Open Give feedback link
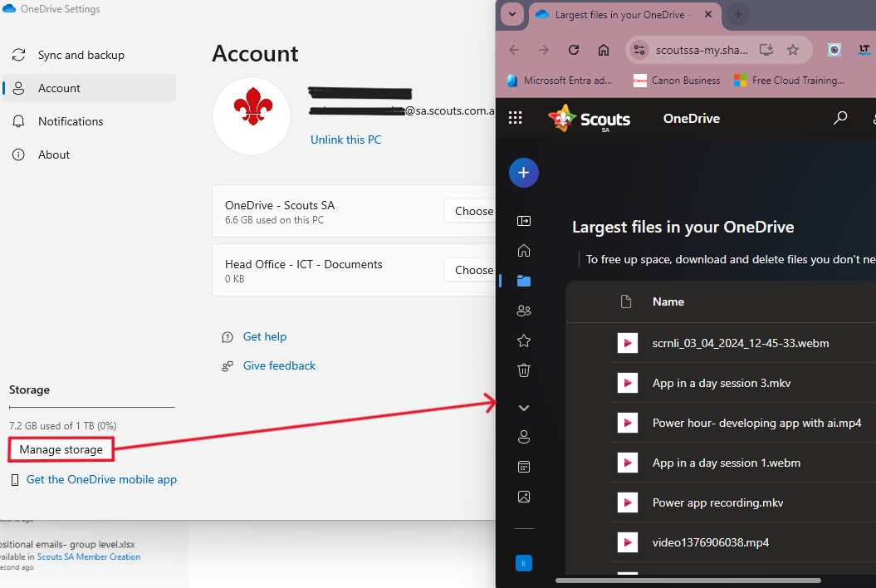876x588 pixels. tap(279, 365)
